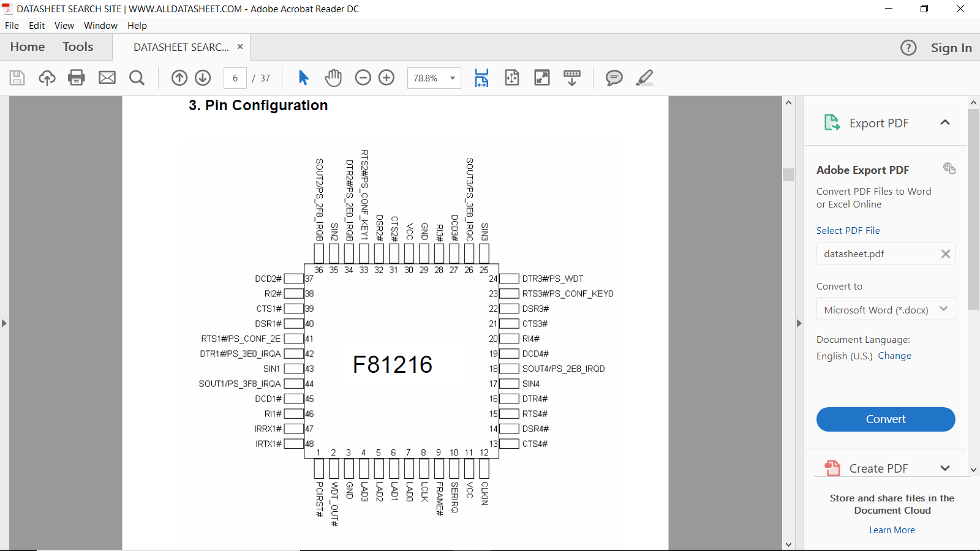Click the fit width scrolling icon
The height and width of the screenshot is (551, 980).
coord(482,78)
